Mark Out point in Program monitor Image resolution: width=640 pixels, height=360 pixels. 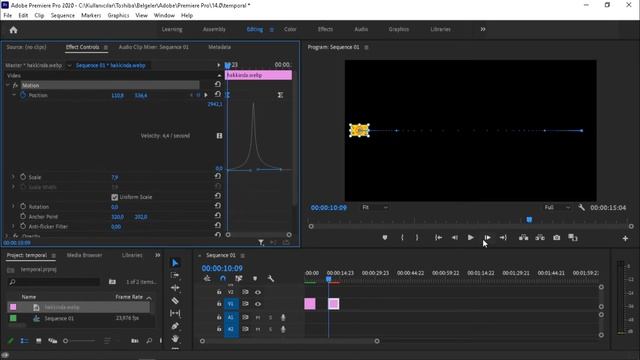coord(417,238)
